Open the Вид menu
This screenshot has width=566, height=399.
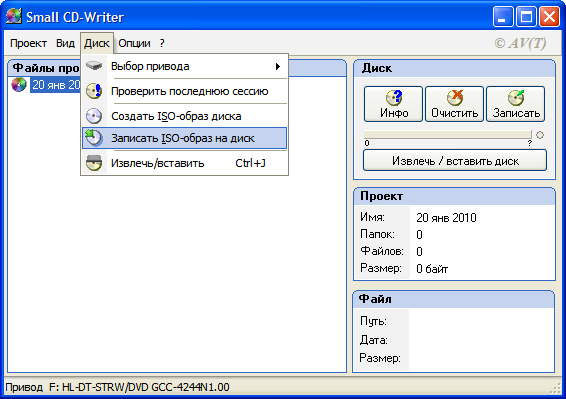click(65, 43)
